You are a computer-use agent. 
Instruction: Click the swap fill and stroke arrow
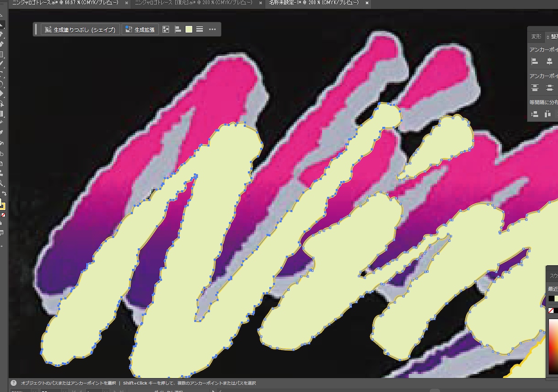click(4, 194)
